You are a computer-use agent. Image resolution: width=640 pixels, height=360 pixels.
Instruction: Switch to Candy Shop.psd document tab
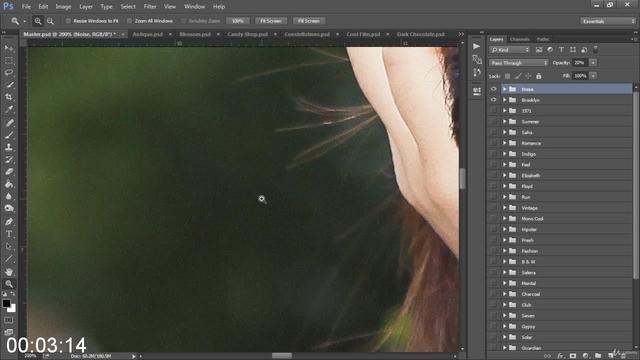coord(248,34)
